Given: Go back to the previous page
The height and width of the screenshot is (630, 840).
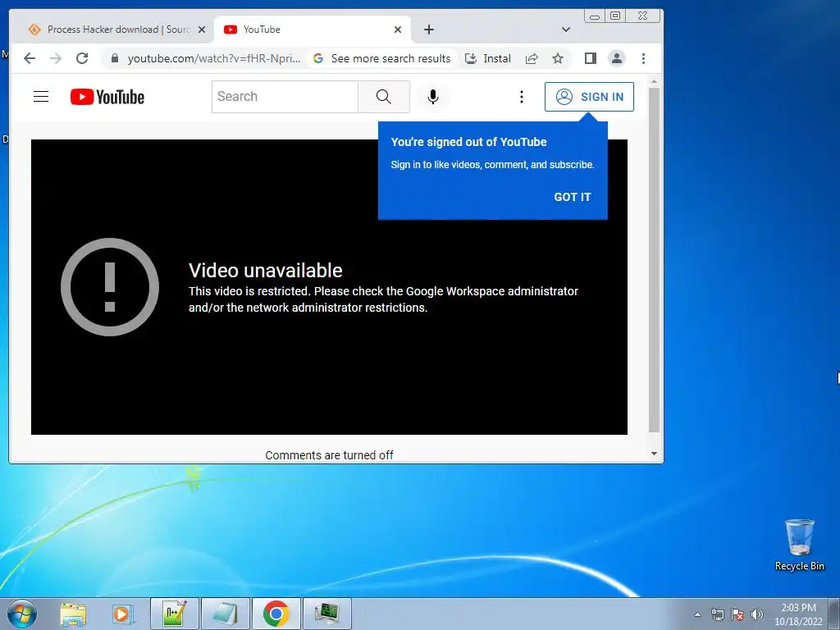Looking at the screenshot, I should tap(30, 58).
